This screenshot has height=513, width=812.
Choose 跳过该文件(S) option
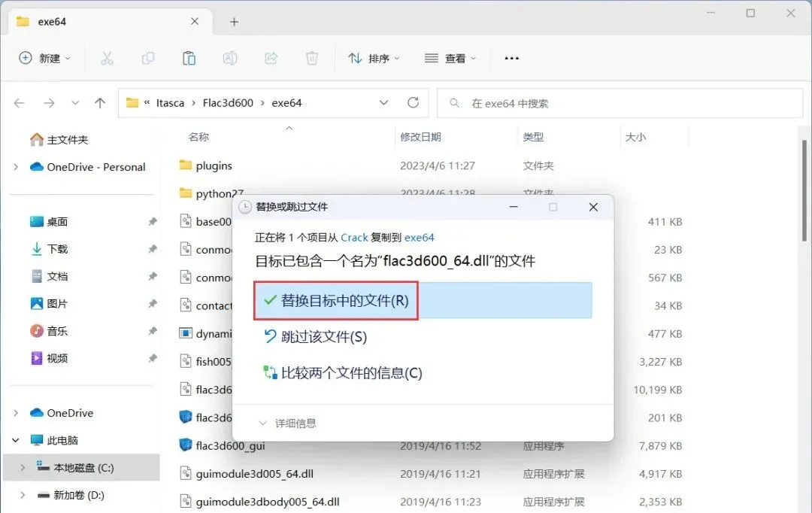point(315,337)
